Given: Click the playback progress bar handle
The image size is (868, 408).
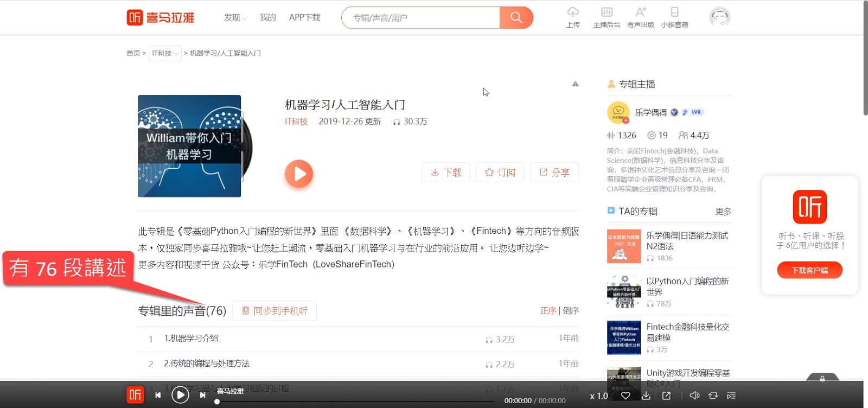Looking at the screenshot, I should coord(217,401).
